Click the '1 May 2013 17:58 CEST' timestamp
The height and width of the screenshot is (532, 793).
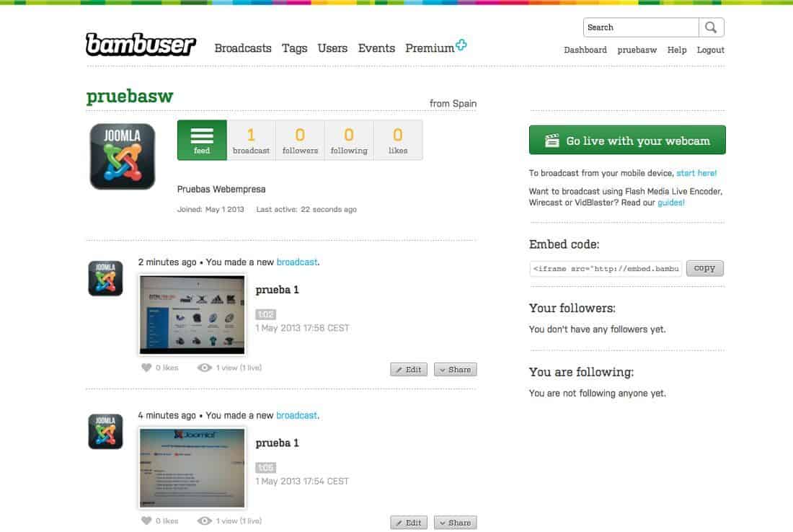point(303,328)
